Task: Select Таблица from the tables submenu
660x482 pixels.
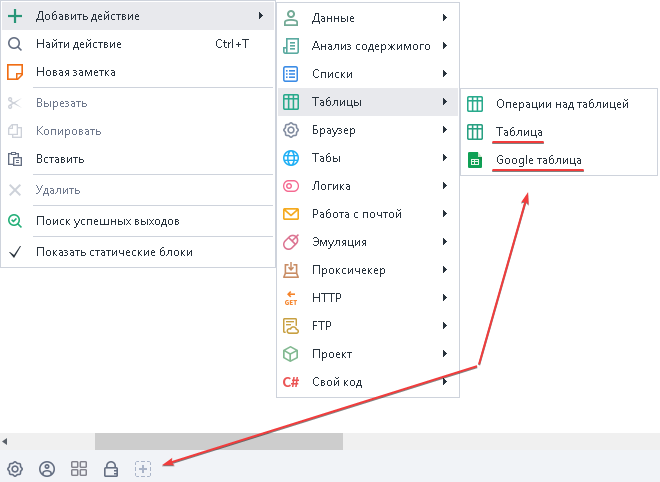Action: [519, 132]
